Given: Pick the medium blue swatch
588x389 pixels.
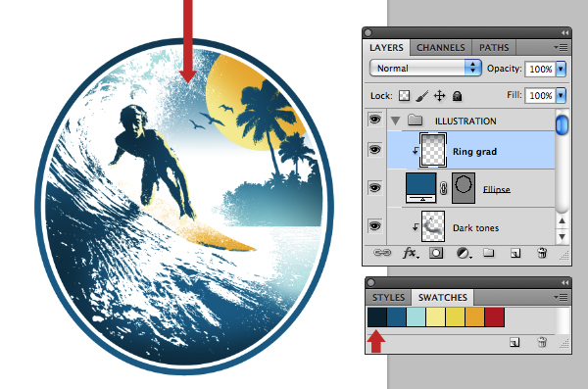Looking at the screenshot, I should coord(397,316).
